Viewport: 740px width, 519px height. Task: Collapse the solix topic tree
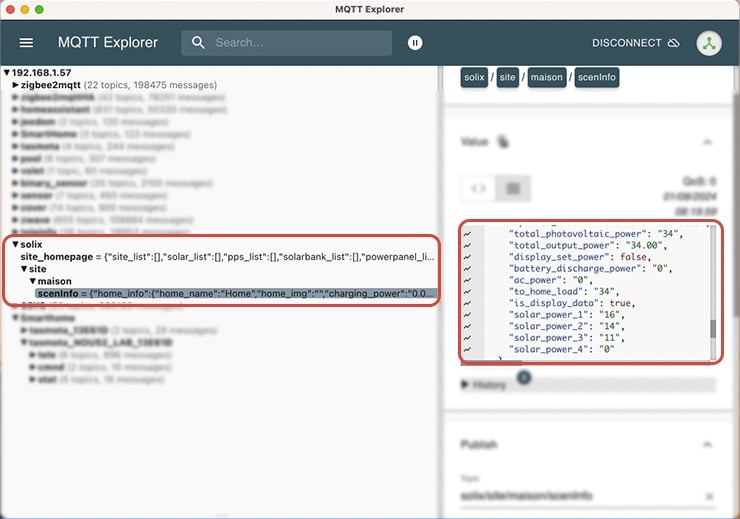pyautogui.click(x=15, y=244)
